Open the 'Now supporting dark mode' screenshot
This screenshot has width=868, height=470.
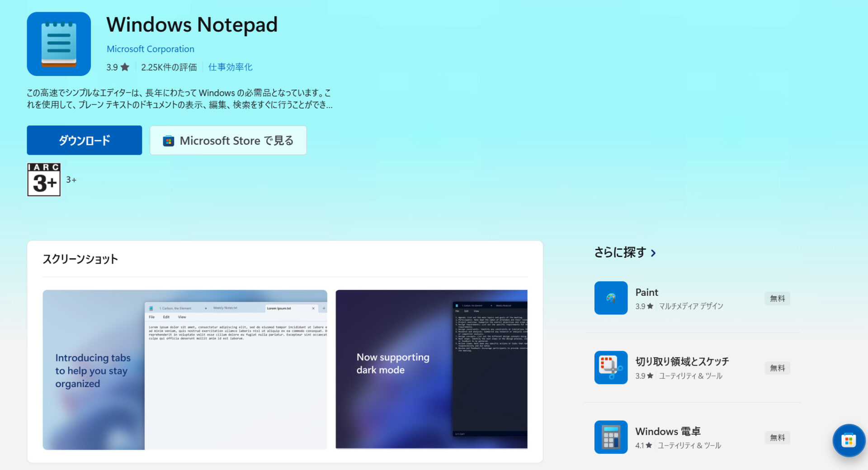(x=431, y=370)
